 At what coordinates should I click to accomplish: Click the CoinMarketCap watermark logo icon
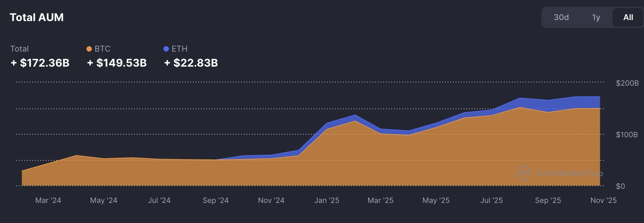coord(523,173)
